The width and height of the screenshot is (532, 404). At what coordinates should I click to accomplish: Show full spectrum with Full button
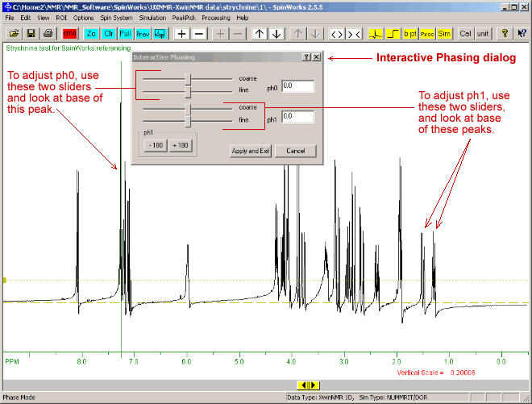pos(126,34)
